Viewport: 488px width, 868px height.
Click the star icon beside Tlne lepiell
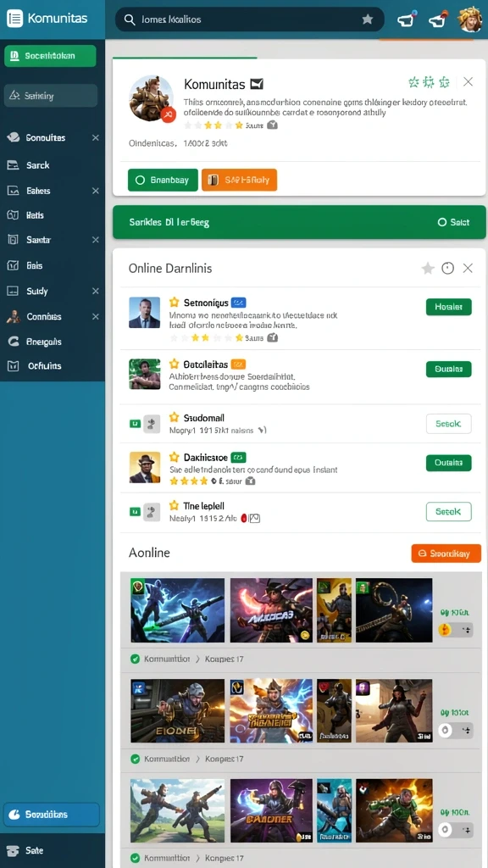(175, 505)
